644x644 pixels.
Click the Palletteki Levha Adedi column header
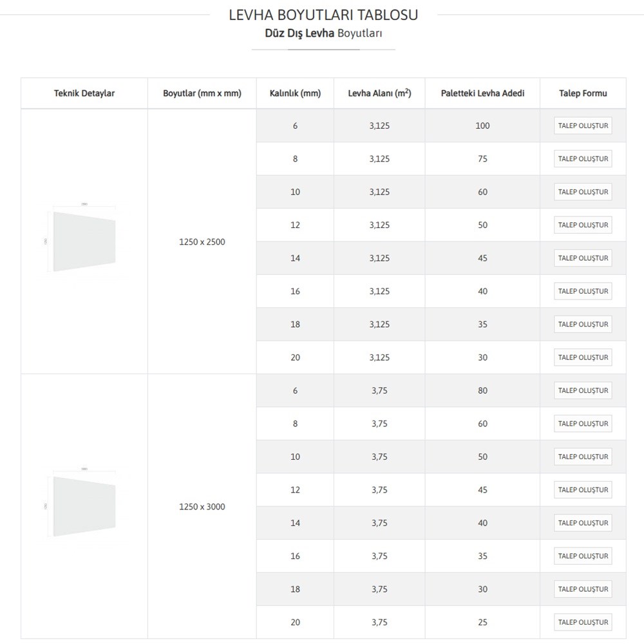tap(482, 93)
